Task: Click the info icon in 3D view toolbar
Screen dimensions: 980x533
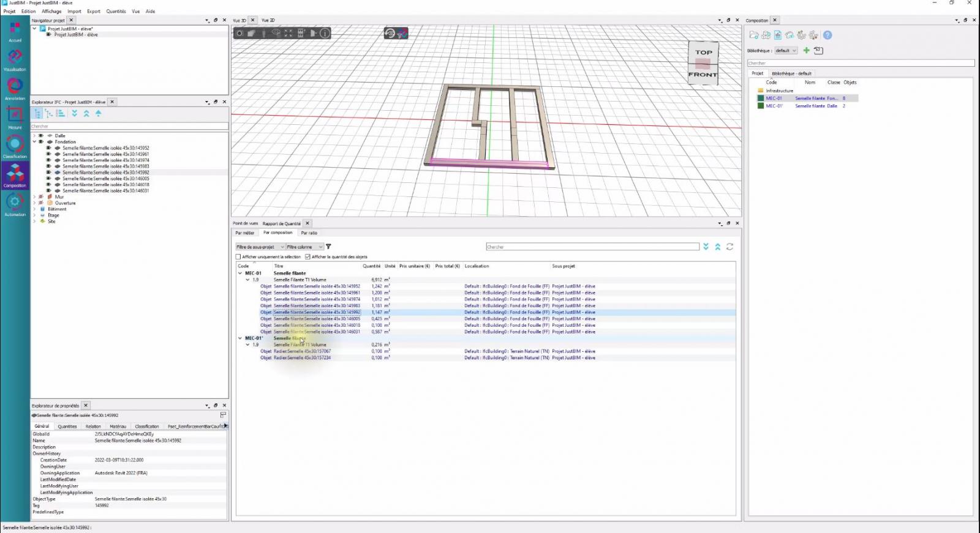Action: pos(325,33)
